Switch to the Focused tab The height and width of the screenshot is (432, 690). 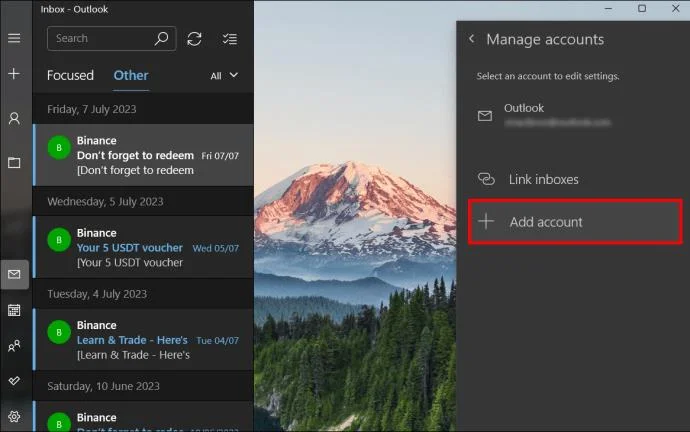tap(70, 75)
